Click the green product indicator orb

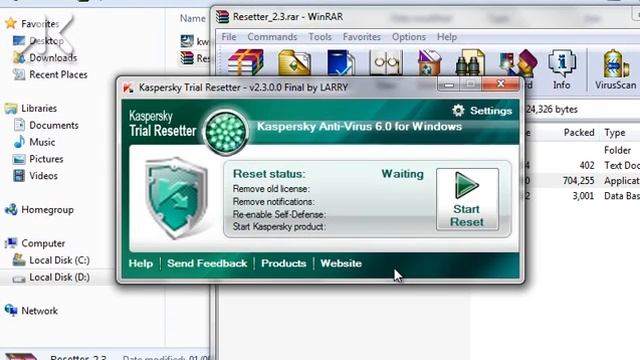tap(226, 132)
